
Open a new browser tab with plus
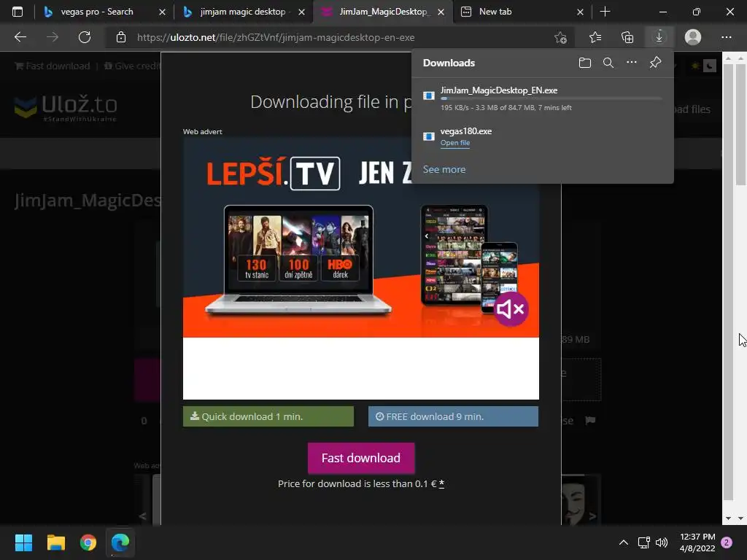(605, 12)
